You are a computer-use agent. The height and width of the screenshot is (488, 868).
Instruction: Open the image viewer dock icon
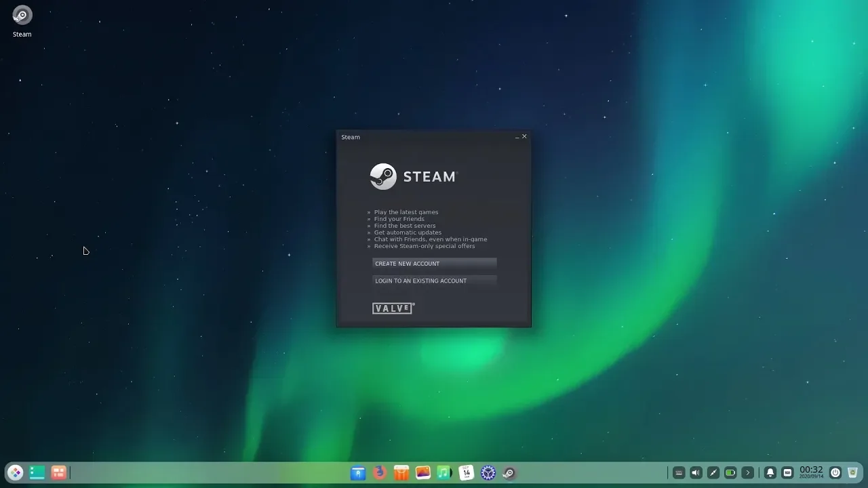[423, 473]
